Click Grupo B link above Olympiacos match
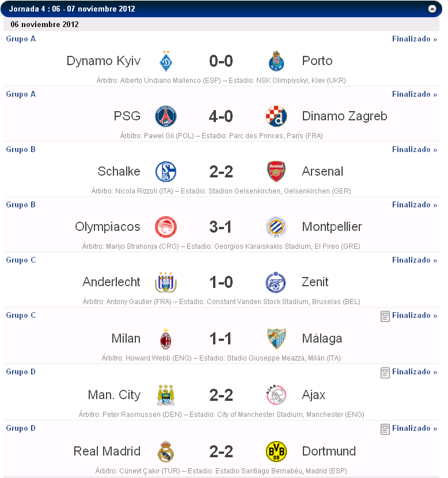The width and height of the screenshot is (448, 478). point(21,204)
